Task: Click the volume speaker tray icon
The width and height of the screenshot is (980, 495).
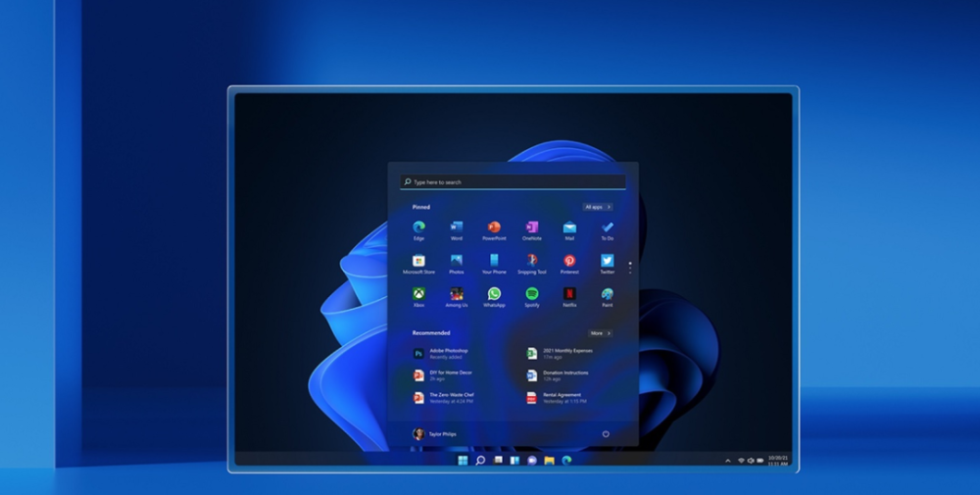Action: (x=751, y=461)
